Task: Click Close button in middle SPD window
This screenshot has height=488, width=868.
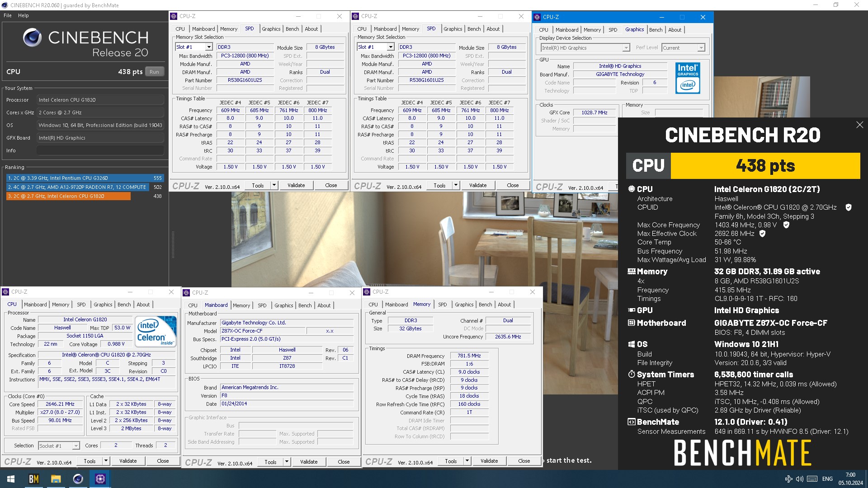Action: (x=513, y=185)
